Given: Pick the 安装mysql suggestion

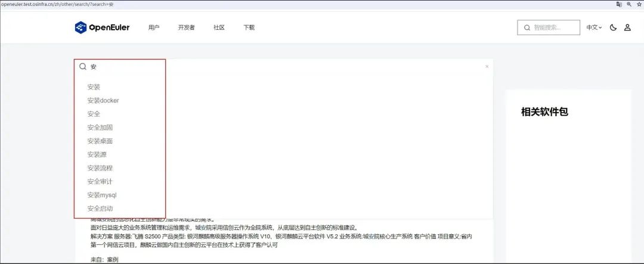Looking at the screenshot, I should (102, 195).
